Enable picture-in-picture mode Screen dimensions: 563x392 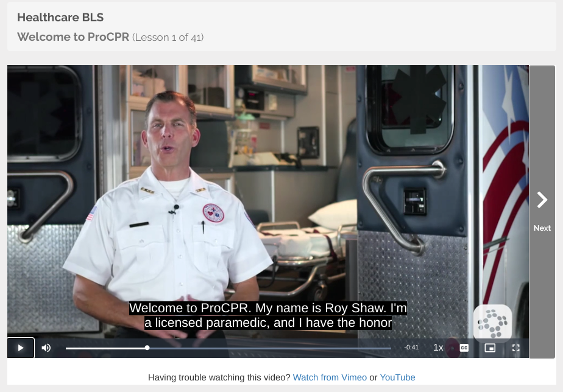click(490, 348)
